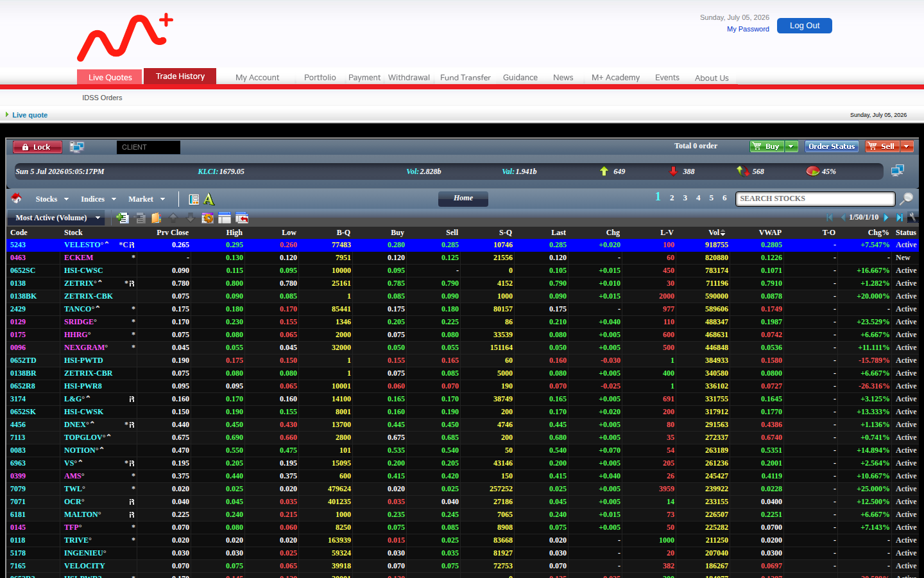
Task: Click the gray move down arrow icon
Action: pyautogui.click(x=191, y=218)
